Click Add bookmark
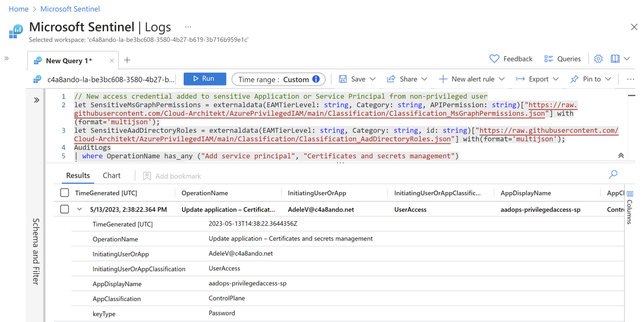 [172, 176]
